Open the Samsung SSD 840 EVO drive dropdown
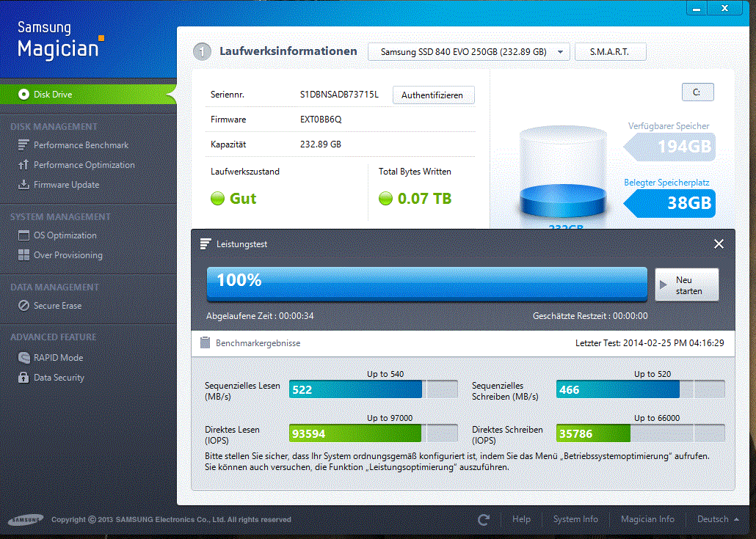 pos(468,51)
